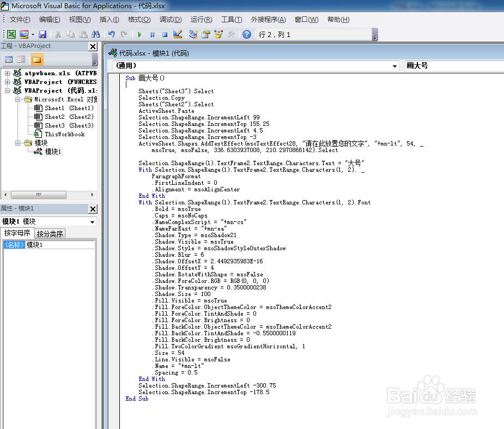Open the (通用) object dropdown
The image size is (504, 429).
tap(394, 66)
